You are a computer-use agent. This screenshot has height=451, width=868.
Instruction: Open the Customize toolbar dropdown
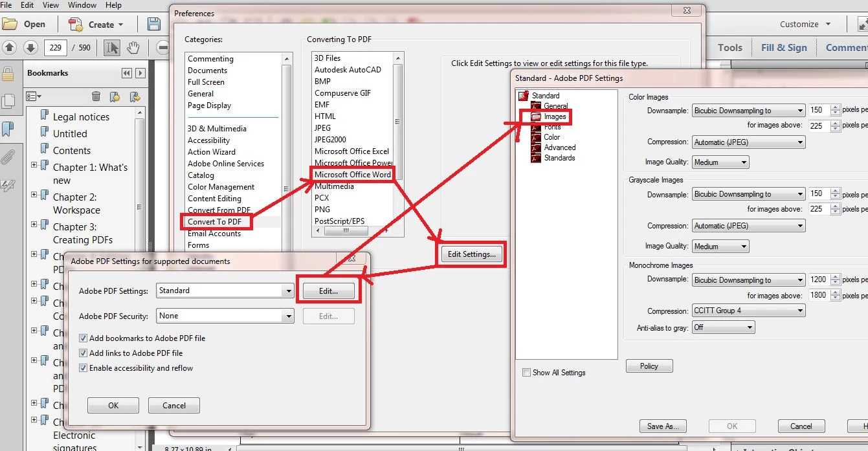point(805,25)
